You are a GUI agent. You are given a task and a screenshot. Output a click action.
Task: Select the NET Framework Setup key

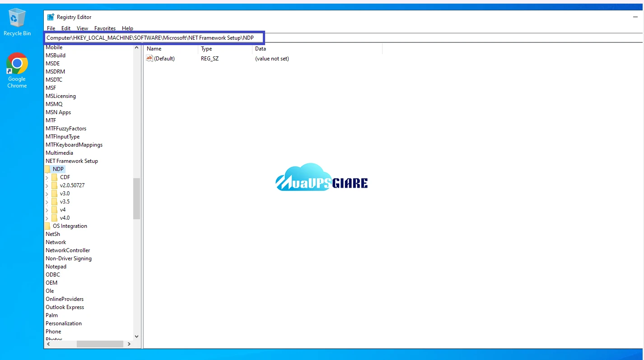71,161
